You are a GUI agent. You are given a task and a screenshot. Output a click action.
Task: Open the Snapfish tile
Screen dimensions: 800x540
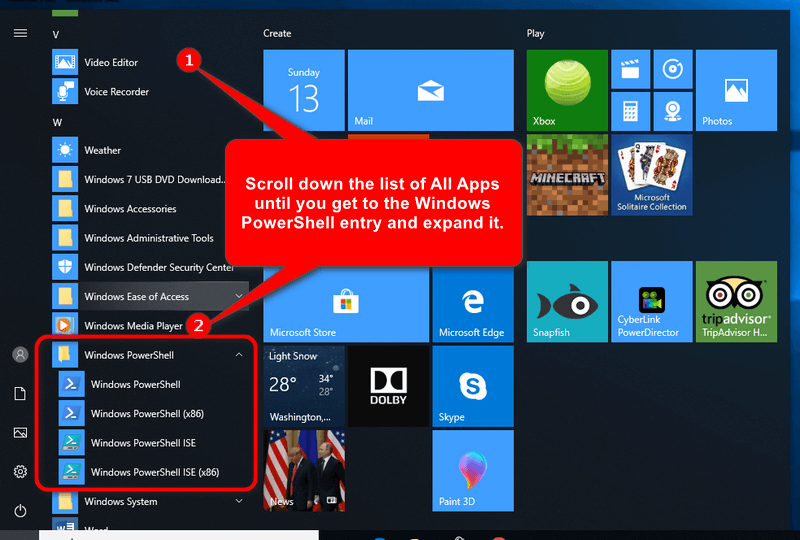pos(567,302)
